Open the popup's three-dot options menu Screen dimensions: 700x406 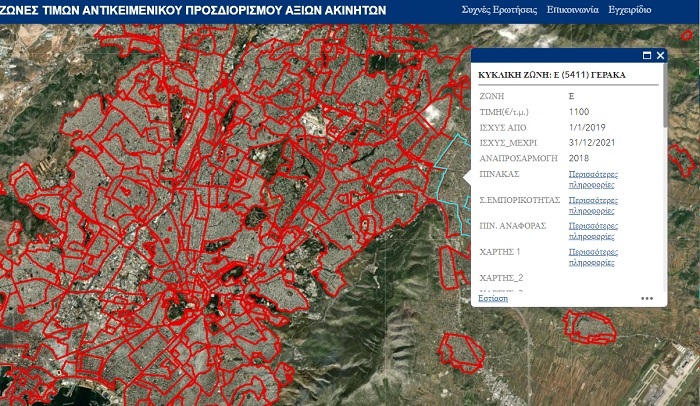pyautogui.click(x=647, y=298)
